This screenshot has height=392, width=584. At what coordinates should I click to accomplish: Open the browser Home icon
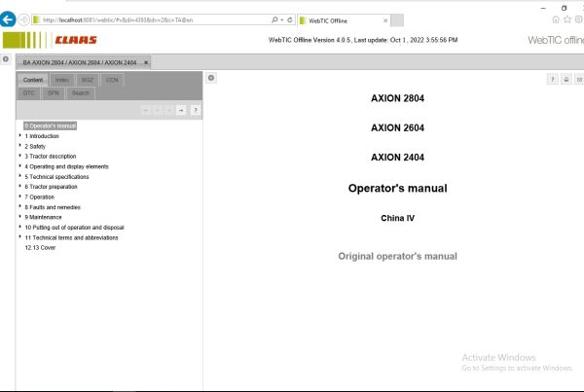tap(556, 19)
